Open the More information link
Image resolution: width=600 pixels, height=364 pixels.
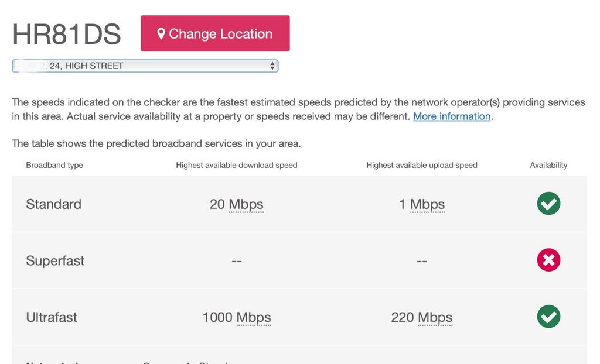point(452,116)
